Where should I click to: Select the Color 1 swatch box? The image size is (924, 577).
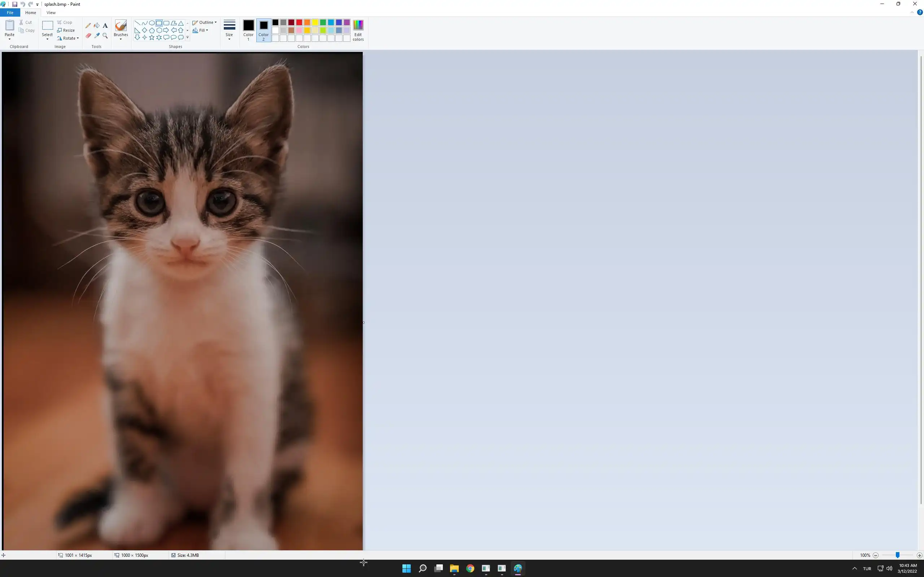click(248, 26)
